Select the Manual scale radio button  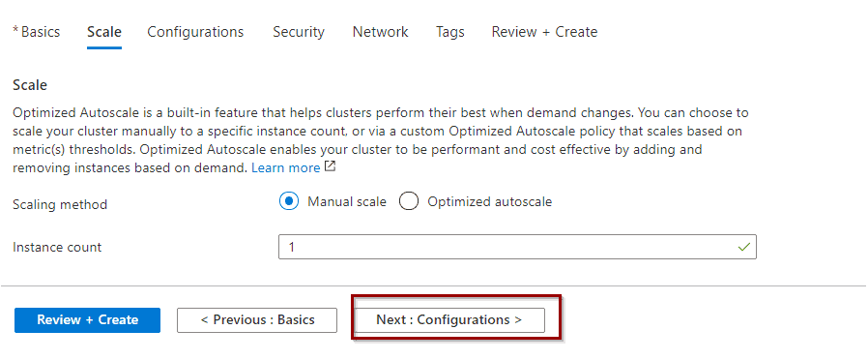(289, 201)
